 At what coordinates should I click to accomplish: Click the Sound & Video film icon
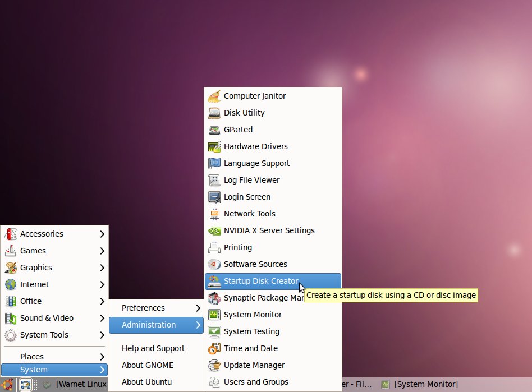point(11,318)
